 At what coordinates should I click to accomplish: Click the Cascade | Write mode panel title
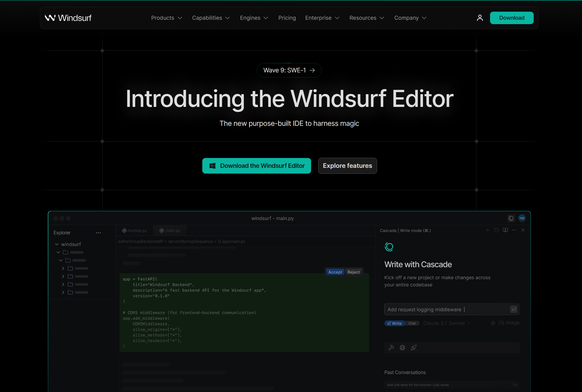[405, 231]
